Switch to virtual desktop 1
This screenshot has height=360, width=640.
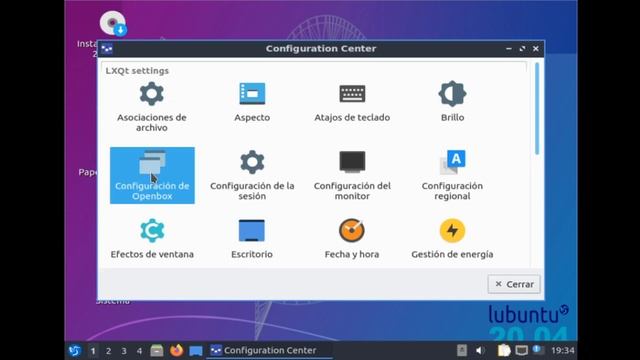[93, 351]
